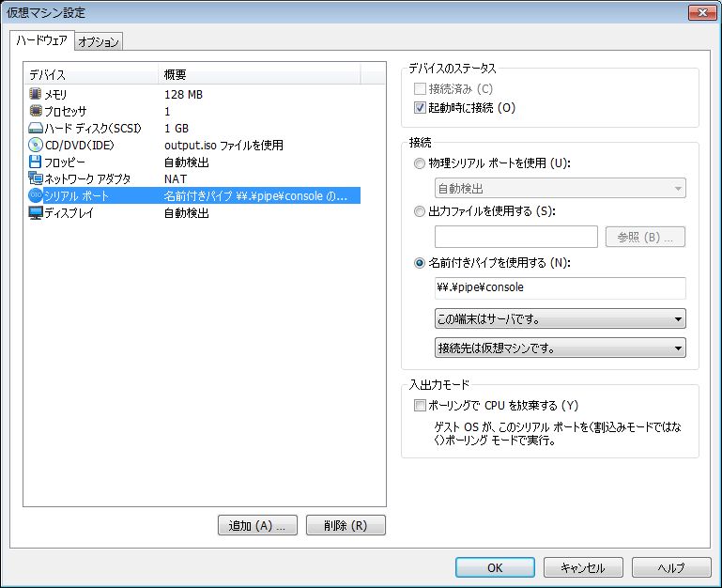Click the output file path input field
Screen dimensions: 722x588
[x=516, y=237]
